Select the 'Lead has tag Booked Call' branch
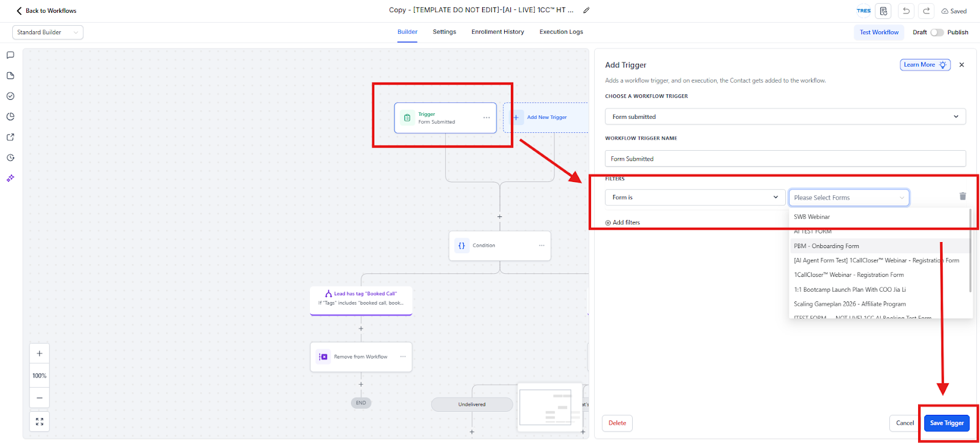Image resolution: width=980 pixels, height=443 pixels. tap(361, 300)
